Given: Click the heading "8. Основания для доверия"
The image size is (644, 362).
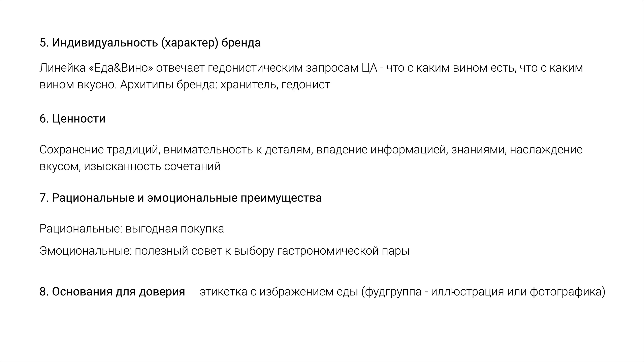Looking at the screenshot, I should (112, 292).
